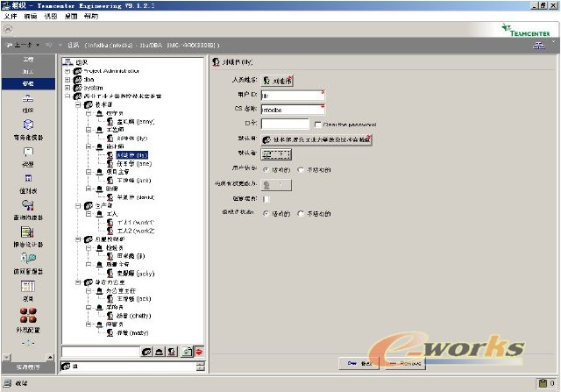Click into the OS name field containing infodba
This screenshot has height=392, width=561.
(x=292, y=109)
